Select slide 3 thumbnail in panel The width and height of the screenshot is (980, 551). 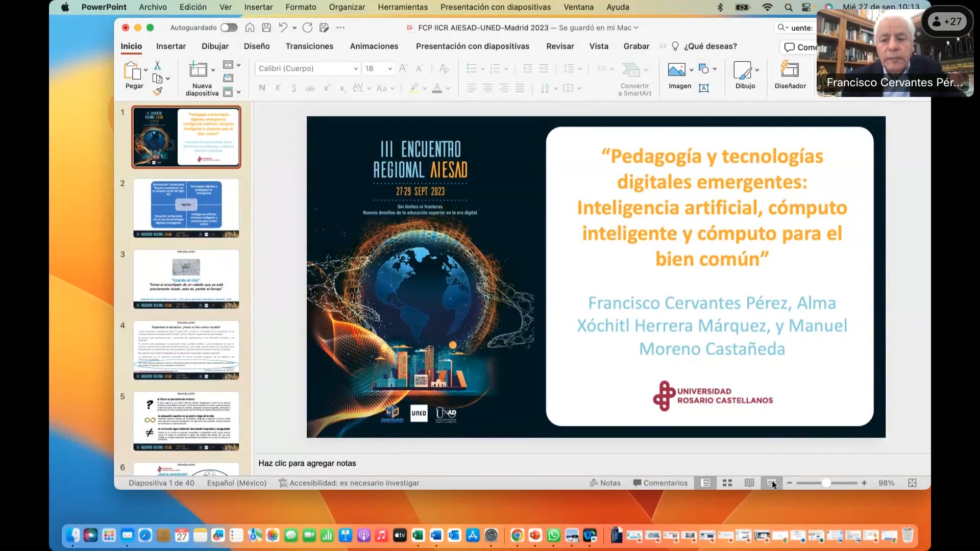click(x=186, y=279)
